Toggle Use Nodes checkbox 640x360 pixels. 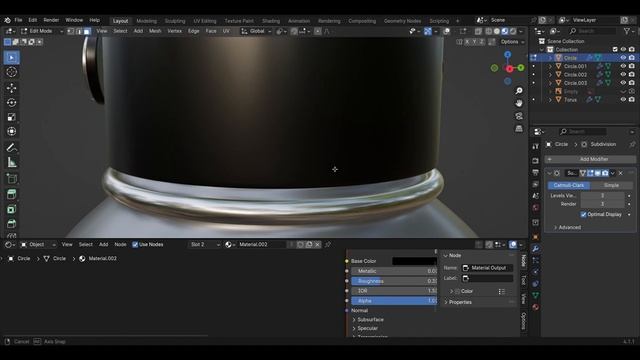(x=135, y=244)
